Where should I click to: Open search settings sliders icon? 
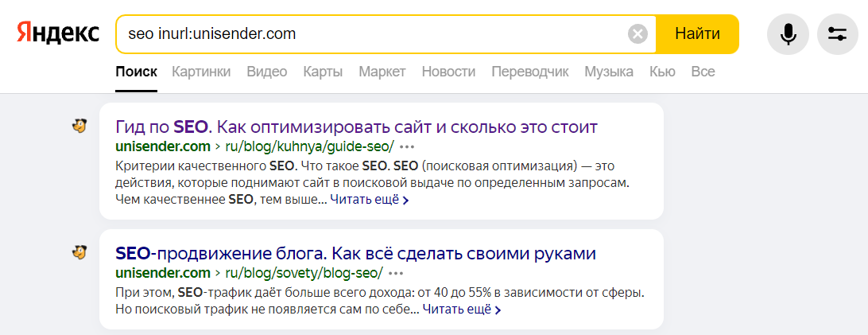point(837,34)
